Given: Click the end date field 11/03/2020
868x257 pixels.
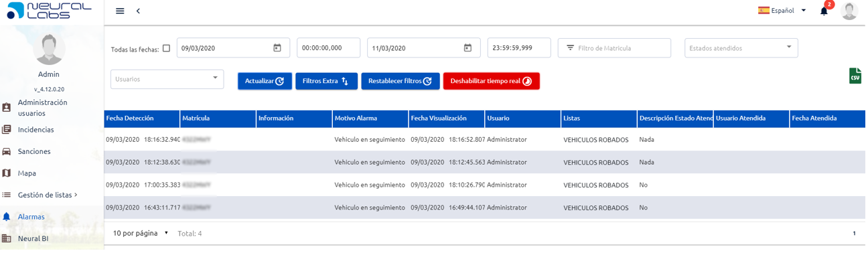Looking at the screenshot, I should point(423,48).
